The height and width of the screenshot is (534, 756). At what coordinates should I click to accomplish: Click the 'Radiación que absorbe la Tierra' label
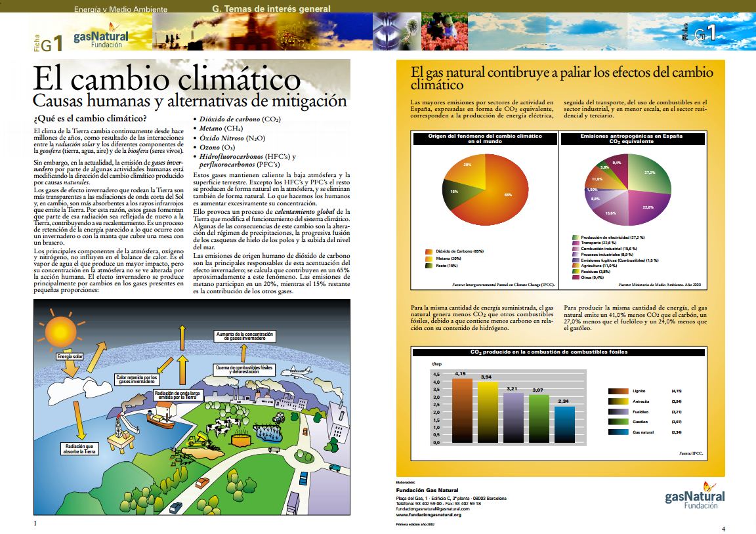coord(80,449)
